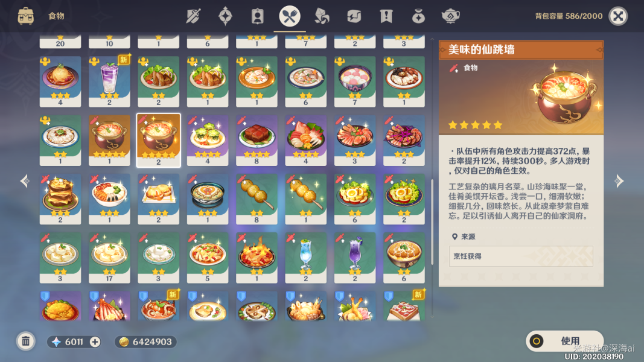Open the Gadgets tab icon

(354, 16)
